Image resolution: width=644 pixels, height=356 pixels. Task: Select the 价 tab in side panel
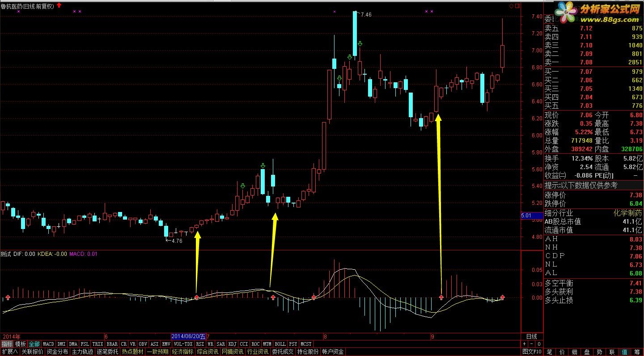tap(562, 352)
